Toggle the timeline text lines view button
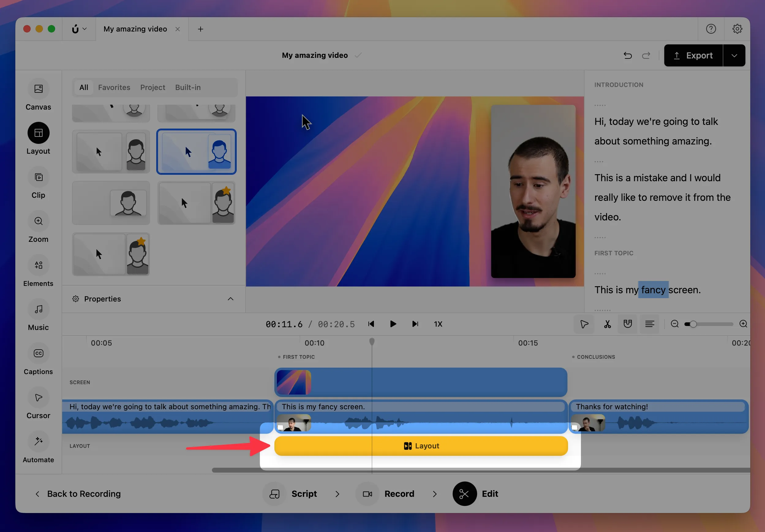The width and height of the screenshot is (765, 532). coord(649,324)
